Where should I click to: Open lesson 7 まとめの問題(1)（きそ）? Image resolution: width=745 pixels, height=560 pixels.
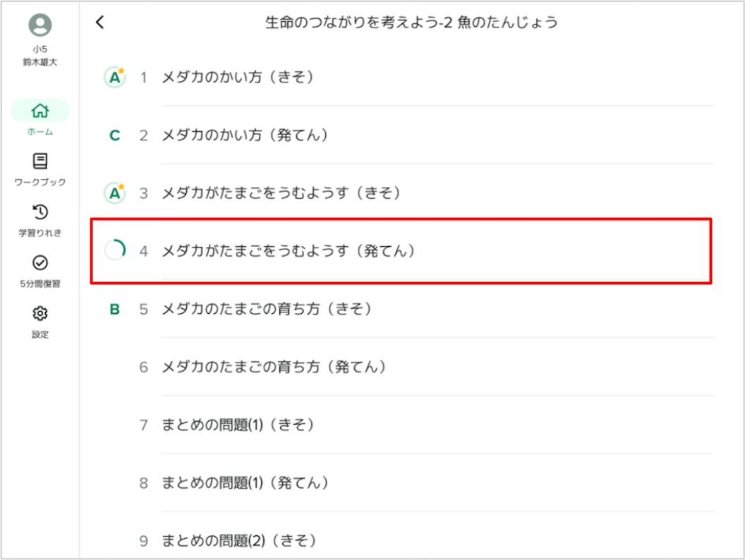click(x=237, y=425)
